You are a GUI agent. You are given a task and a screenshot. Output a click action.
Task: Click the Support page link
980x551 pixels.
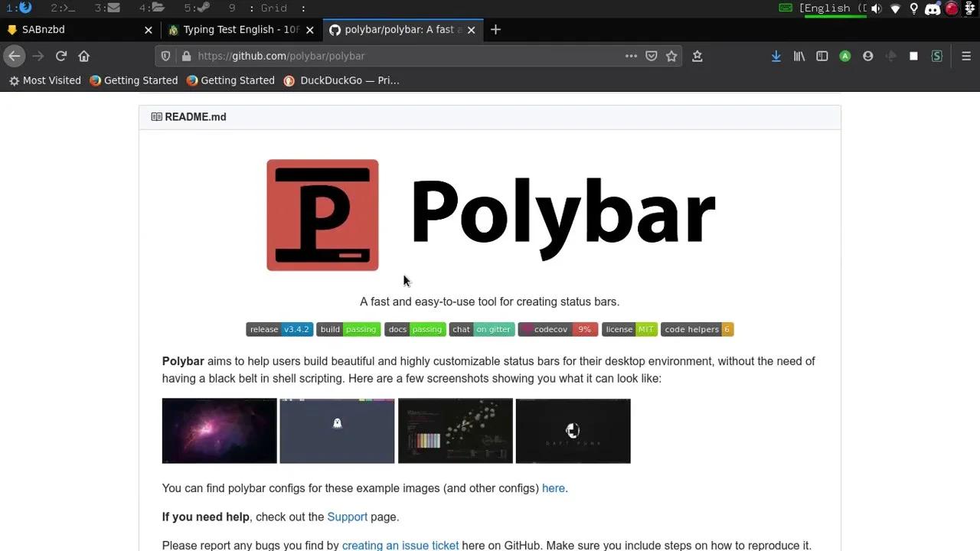[x=347, y=517]
